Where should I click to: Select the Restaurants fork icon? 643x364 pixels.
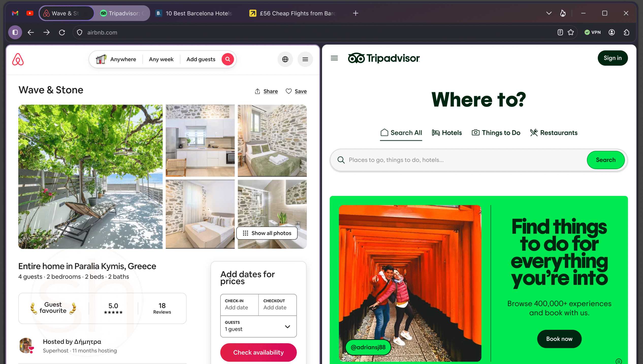coord(534,132)
